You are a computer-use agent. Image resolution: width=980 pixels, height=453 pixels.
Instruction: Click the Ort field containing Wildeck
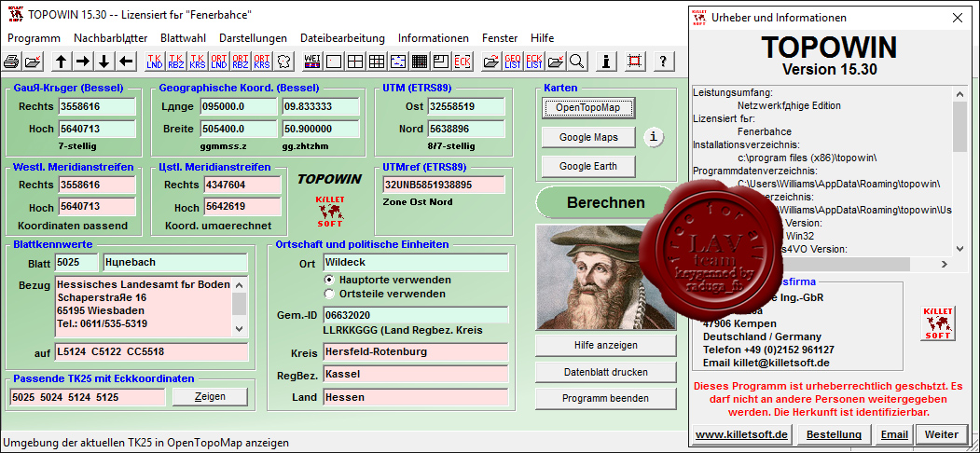pos(416,263)
